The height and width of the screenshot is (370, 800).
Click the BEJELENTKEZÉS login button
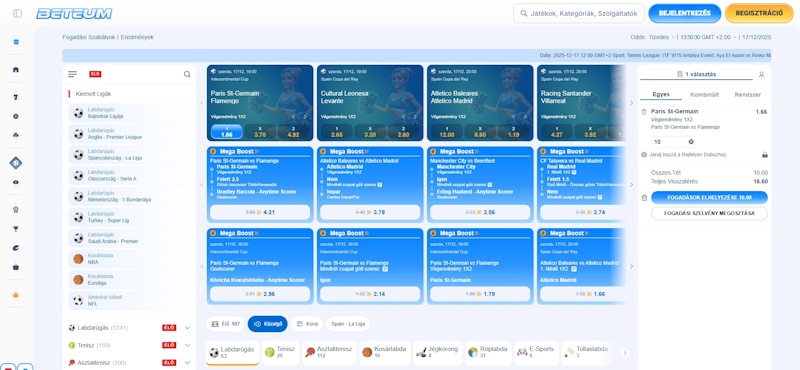[x=685, y=13]
